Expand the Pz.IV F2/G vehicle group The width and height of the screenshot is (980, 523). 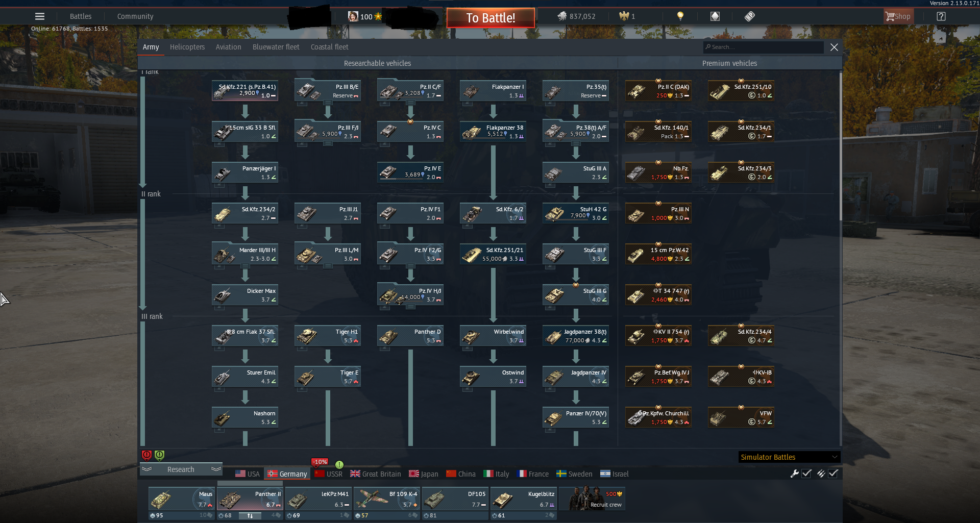pyautogui.click(x=410, y=266)
